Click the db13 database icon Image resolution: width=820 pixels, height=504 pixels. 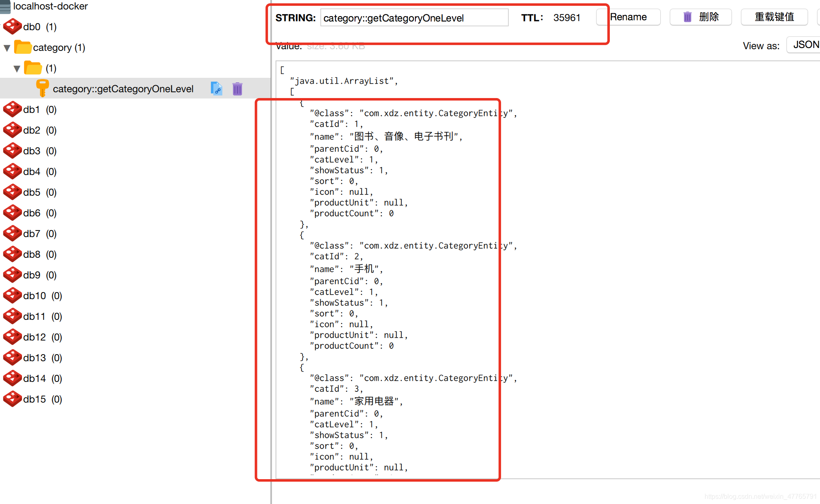point(12,358)
